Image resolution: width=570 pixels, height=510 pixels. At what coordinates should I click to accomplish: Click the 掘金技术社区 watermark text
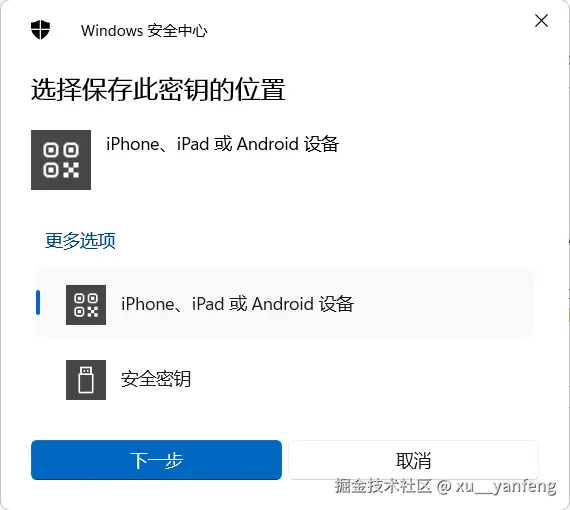(383, 486)
